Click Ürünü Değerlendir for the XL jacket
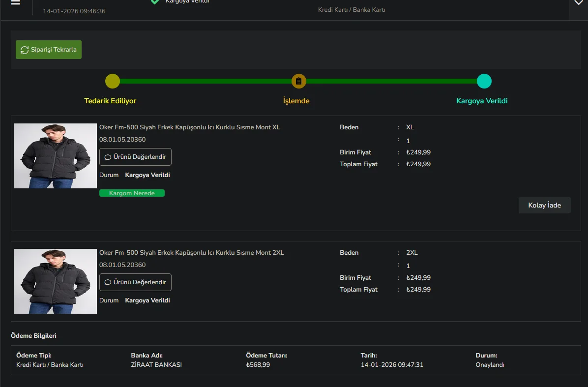This screenshot has width=588, height=387. pyautogui.click(x=135, y=157)
